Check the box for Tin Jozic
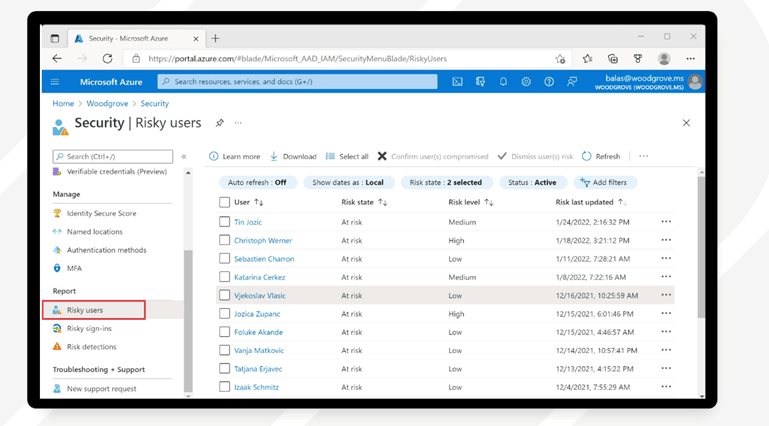Viewport: 769px width, 426px height. 225,222
